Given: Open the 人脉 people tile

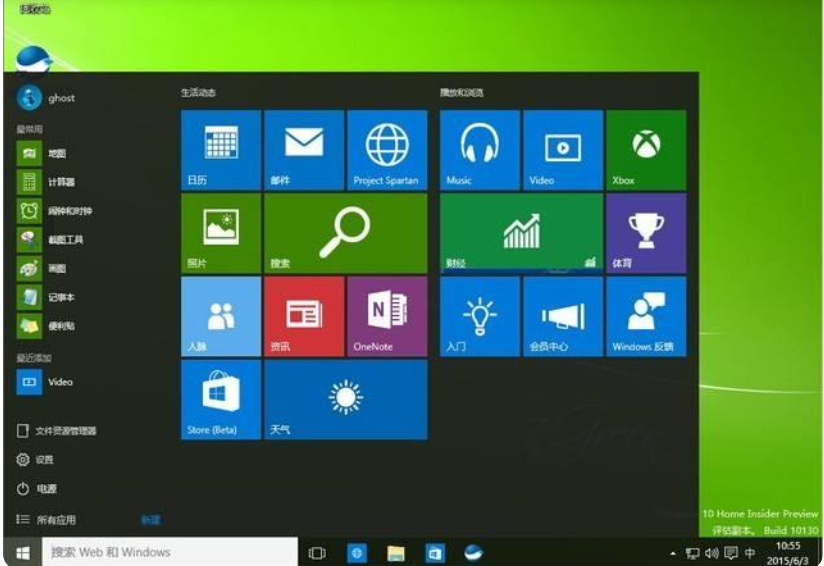Looking at the screenshot, I should [x=221, y=316].
